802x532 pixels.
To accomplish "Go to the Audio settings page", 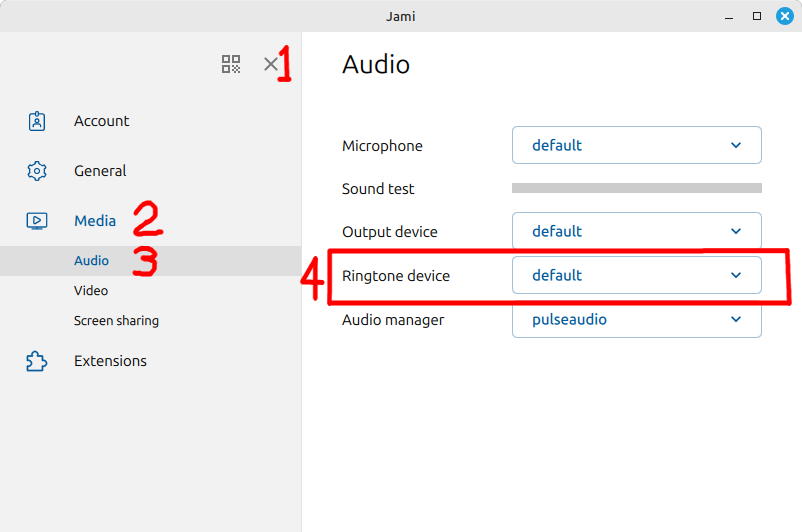I will point(150,261).
